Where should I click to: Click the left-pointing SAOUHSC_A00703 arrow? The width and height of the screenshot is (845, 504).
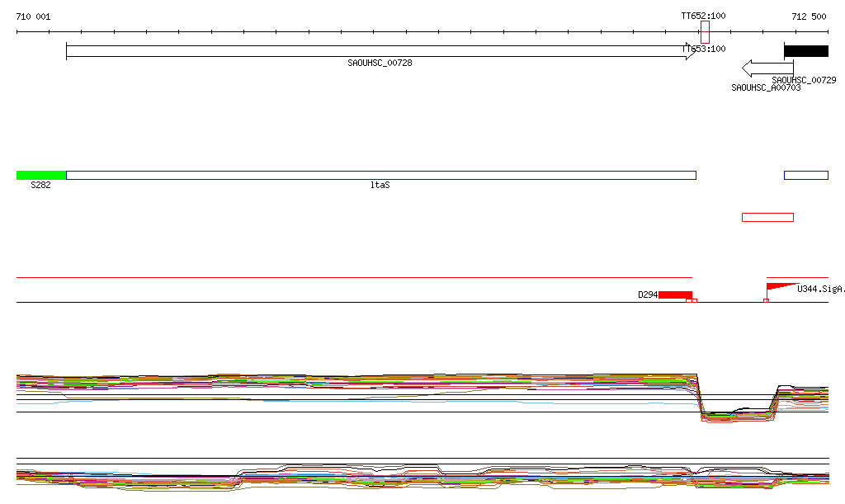click(x=762, y=68)
